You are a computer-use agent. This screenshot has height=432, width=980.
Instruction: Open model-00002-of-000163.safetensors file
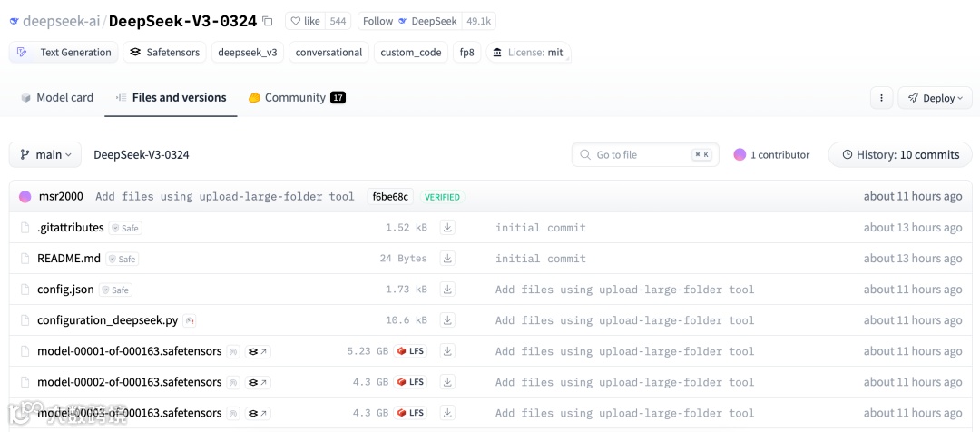pos(130,382)
